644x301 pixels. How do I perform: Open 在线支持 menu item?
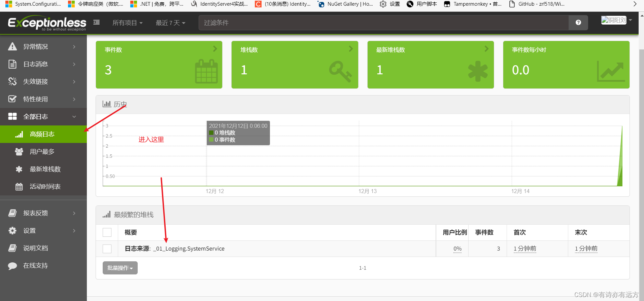43,266
